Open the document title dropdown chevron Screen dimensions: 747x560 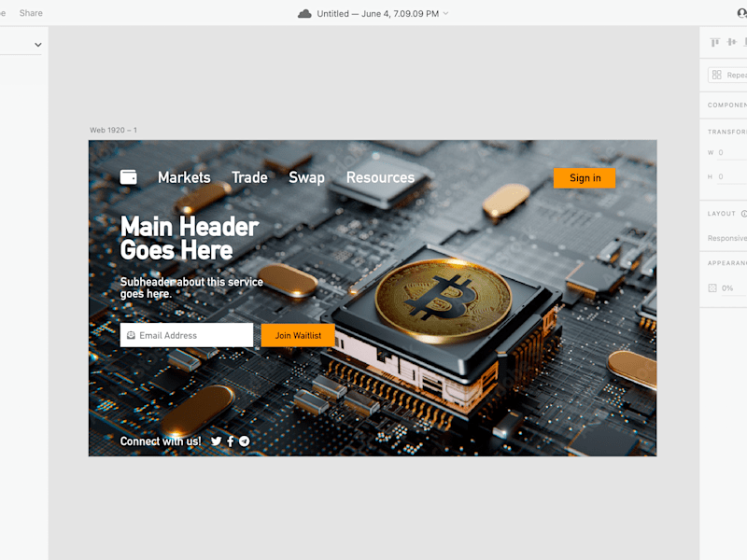(446, 13)
